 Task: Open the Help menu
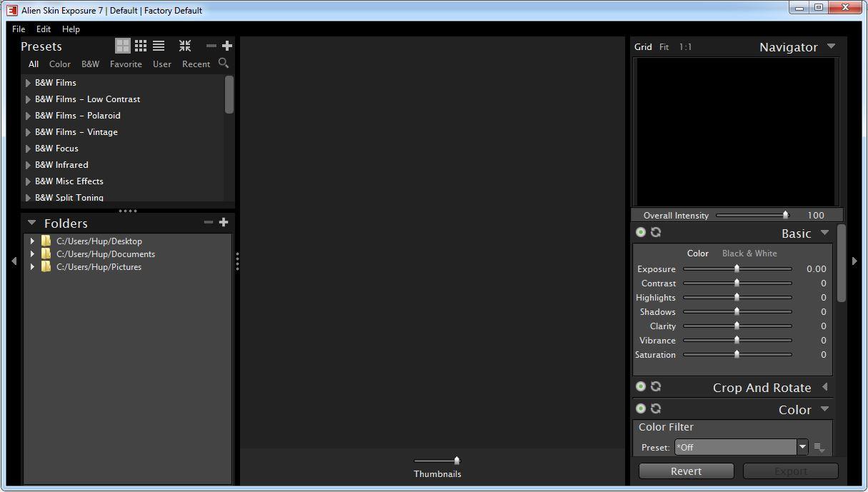point(71,29)
